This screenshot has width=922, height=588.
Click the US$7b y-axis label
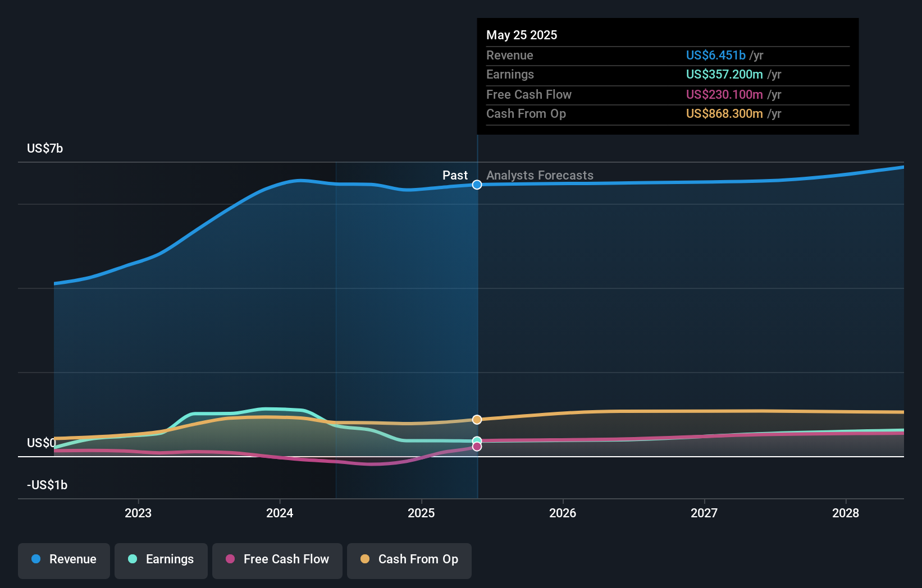(45, 148)
